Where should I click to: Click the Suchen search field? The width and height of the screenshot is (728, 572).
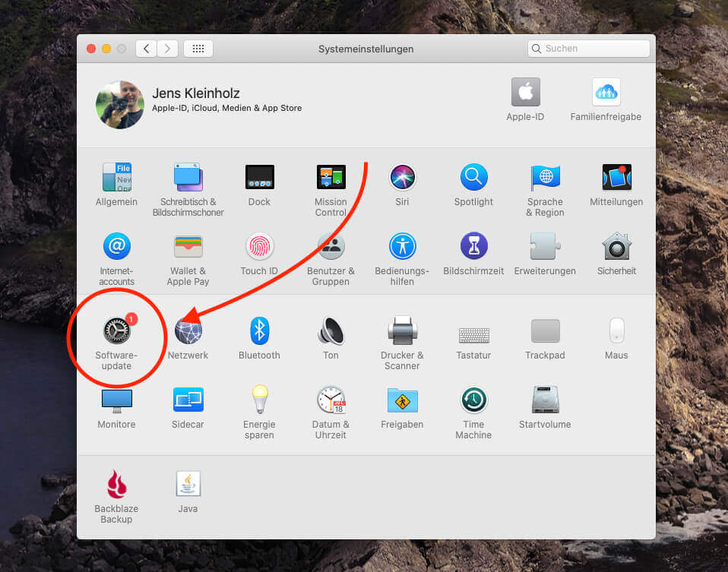[x=588, y=49]
